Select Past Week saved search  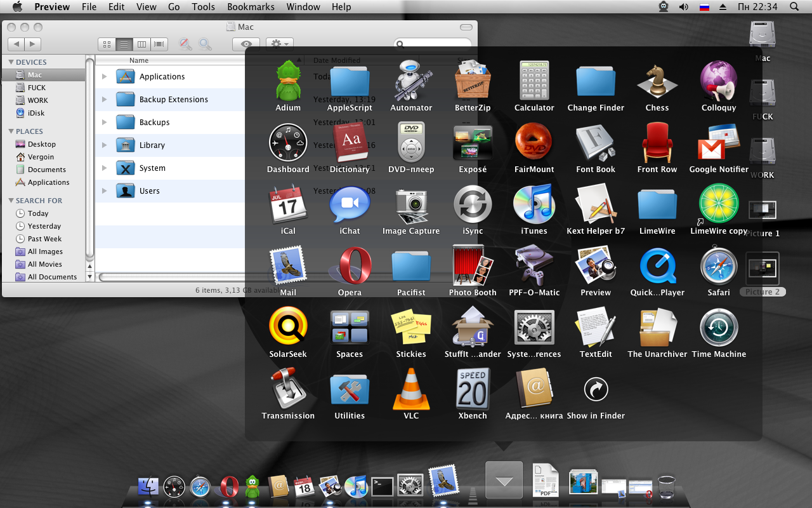click(44, 239)
